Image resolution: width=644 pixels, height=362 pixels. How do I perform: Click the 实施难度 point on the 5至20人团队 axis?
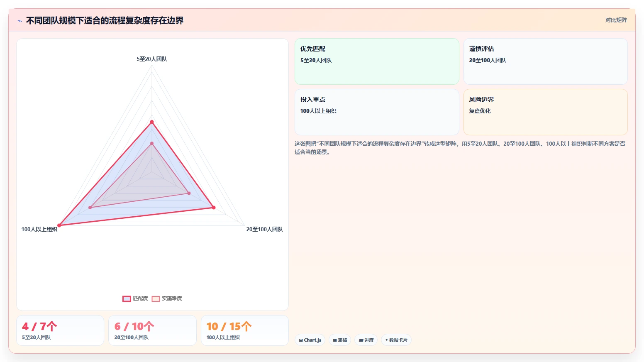pos(152,144)
